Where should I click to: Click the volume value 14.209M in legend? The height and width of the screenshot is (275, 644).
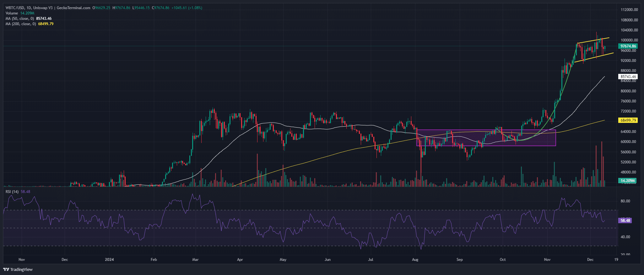[x=27, y=13]
